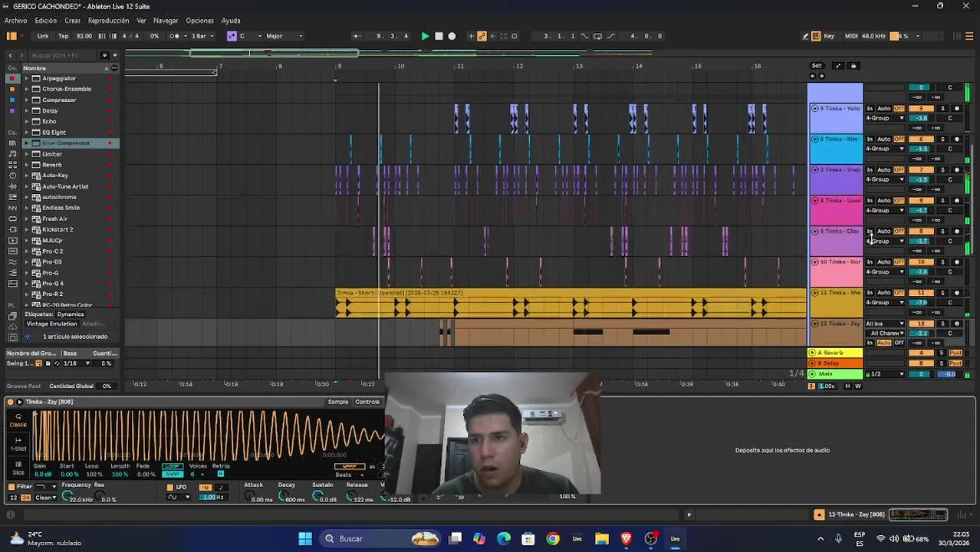Click Post button on B Delay return
Screen dimensions: 980x552
(955, 363)
